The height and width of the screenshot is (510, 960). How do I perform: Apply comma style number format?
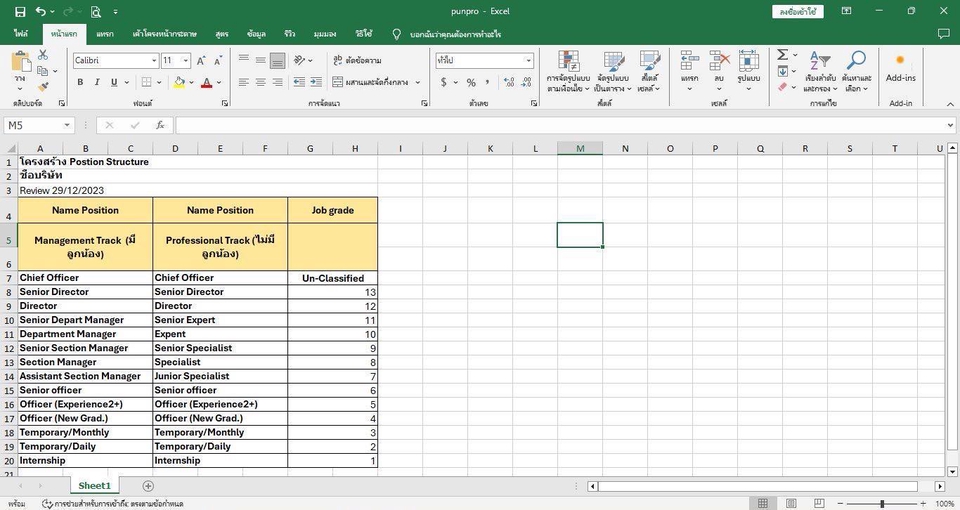click(487, 82)
